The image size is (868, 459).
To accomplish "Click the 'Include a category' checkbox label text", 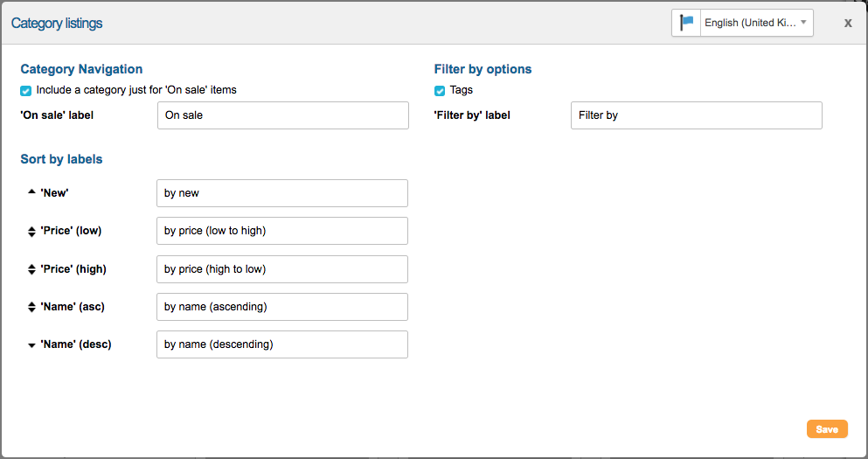I will click(x=136, y=90).
